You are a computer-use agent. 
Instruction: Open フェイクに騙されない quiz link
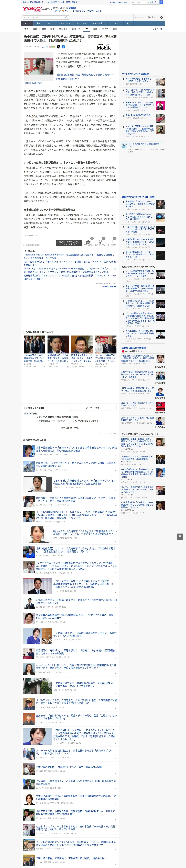point(145,145)
